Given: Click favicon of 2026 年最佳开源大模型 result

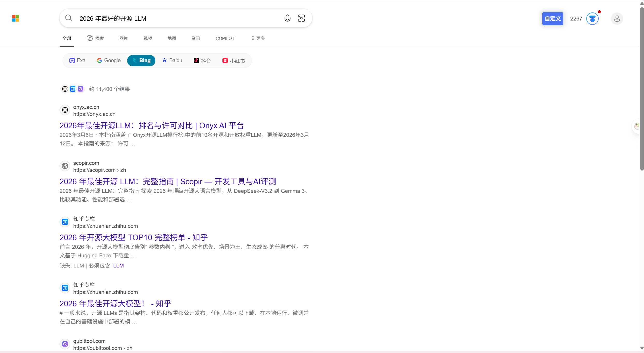Looking at the screenshot, I should 65,288.
